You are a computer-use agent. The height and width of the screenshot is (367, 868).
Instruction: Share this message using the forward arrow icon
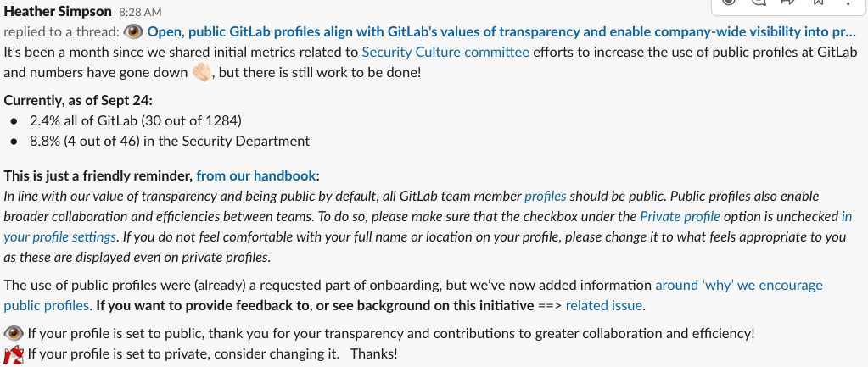coord(787,3)
